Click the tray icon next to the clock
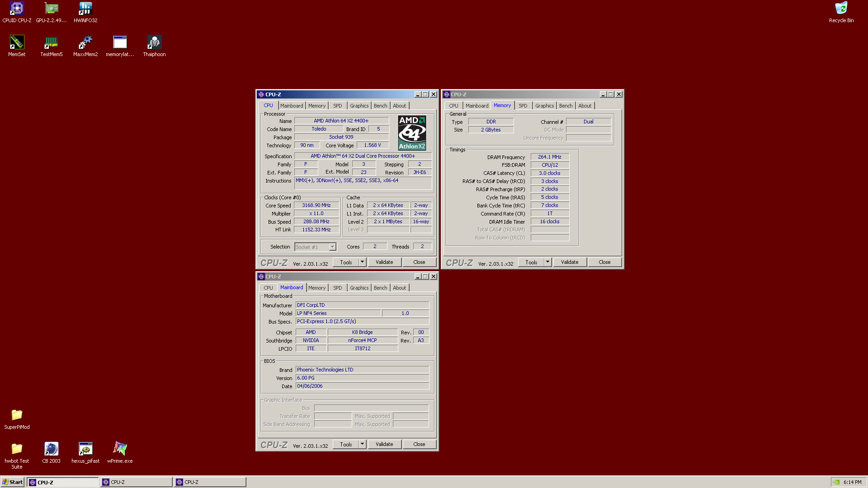The image size is (868, 488). point(837,482)
